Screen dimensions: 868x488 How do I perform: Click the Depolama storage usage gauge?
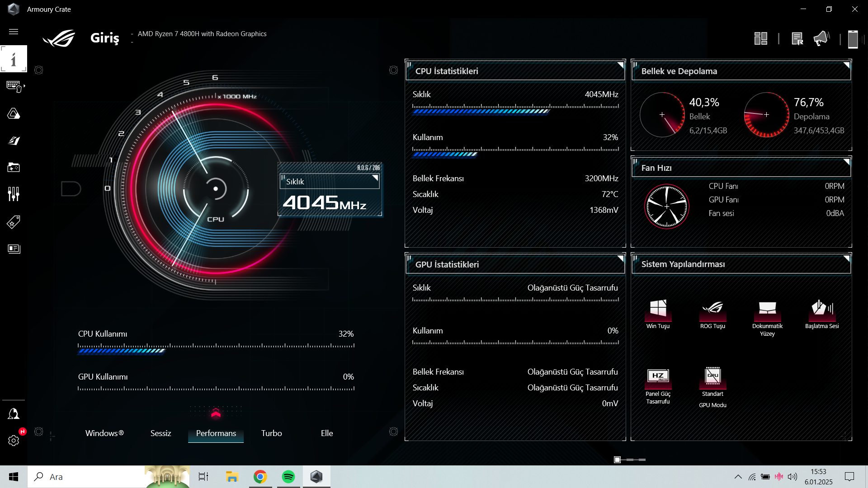coord(766,115)
